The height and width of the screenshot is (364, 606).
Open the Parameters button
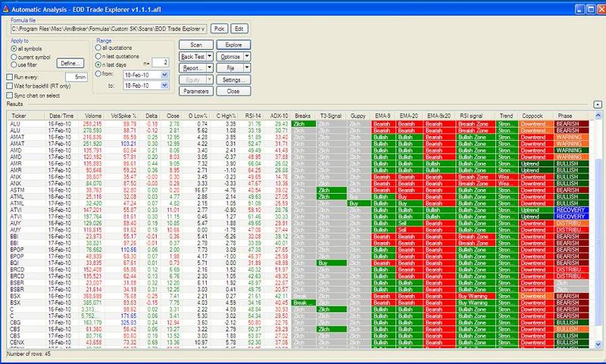(x=196, y=91)
